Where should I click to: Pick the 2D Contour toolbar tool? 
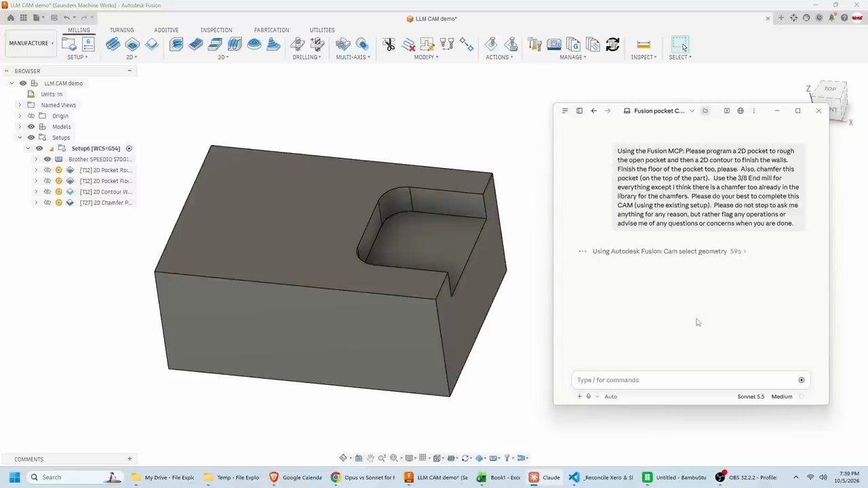tap(152, 45)
